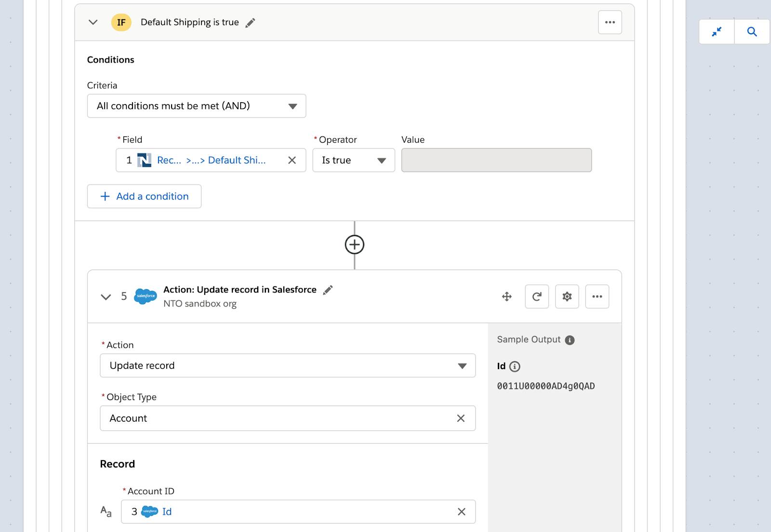This screenshot has width=771, height=532.
Task: Show Sample Output info tooltip
Action: [x=570, y=340]
